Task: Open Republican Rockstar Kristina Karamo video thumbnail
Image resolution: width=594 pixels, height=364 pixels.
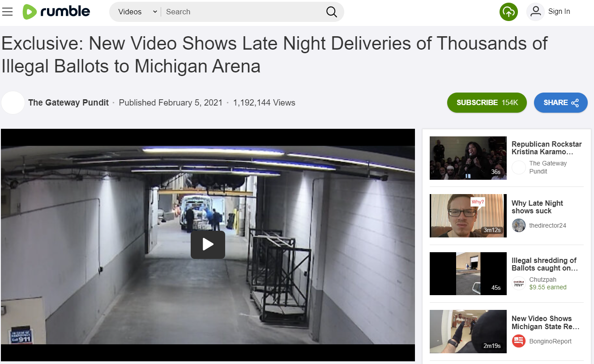Action: coord(468,158)
